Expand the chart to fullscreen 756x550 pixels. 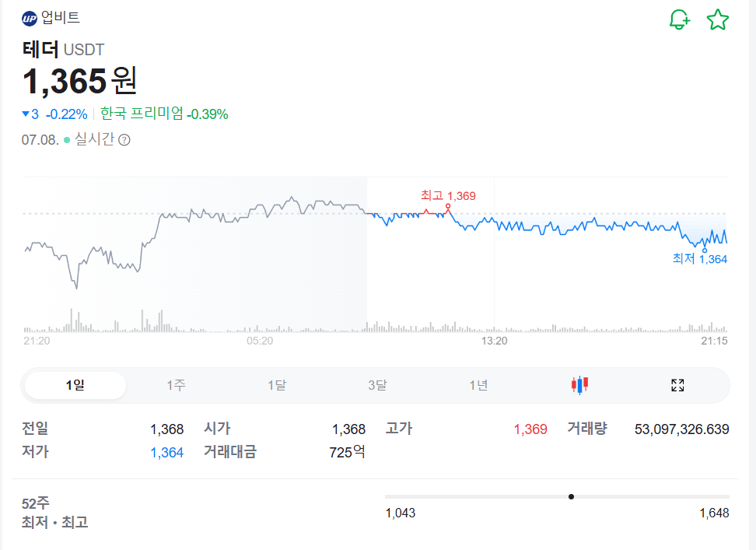(677, 384)
